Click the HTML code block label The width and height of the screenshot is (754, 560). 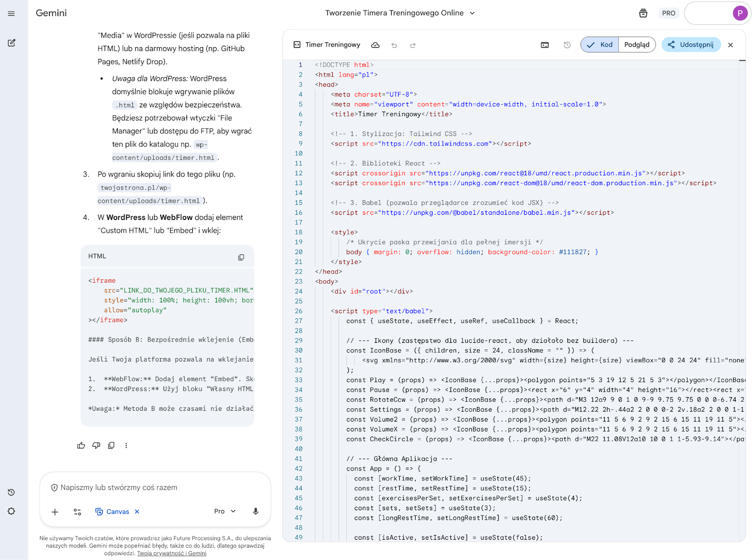click(98, 256)
